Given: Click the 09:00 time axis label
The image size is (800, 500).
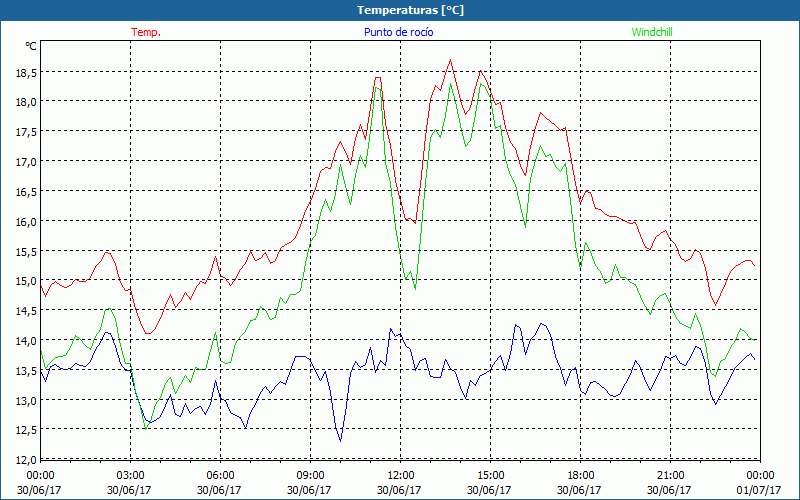Looking at the screenshot, I should pos(310,476).
